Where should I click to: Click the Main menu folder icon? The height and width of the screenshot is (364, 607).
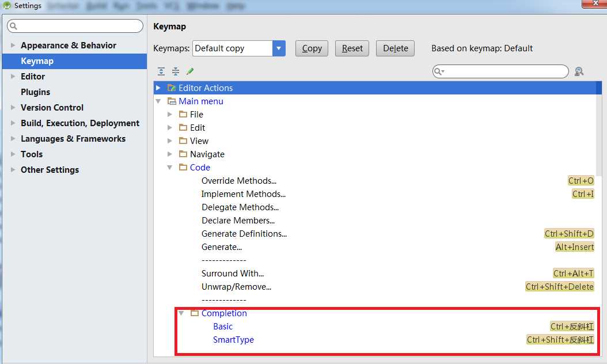tap(172, 101)
